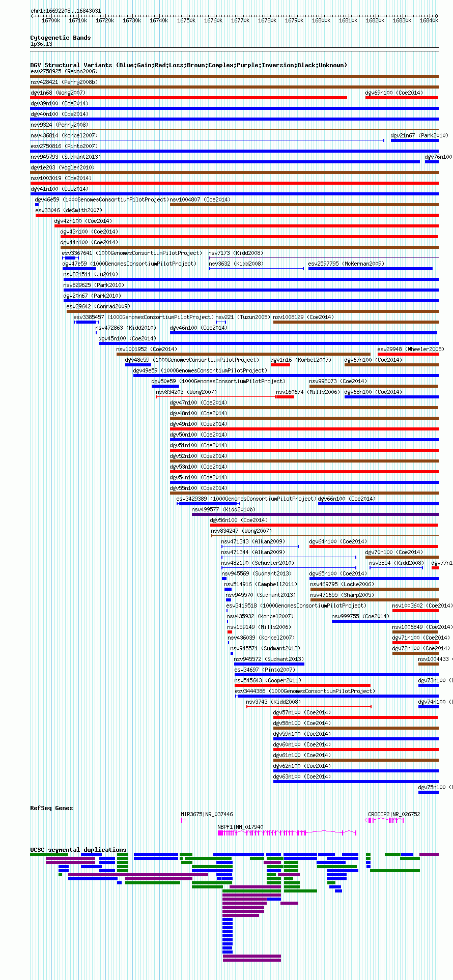Select nsv1001952 (Coe2014) label

click(147, 349)
